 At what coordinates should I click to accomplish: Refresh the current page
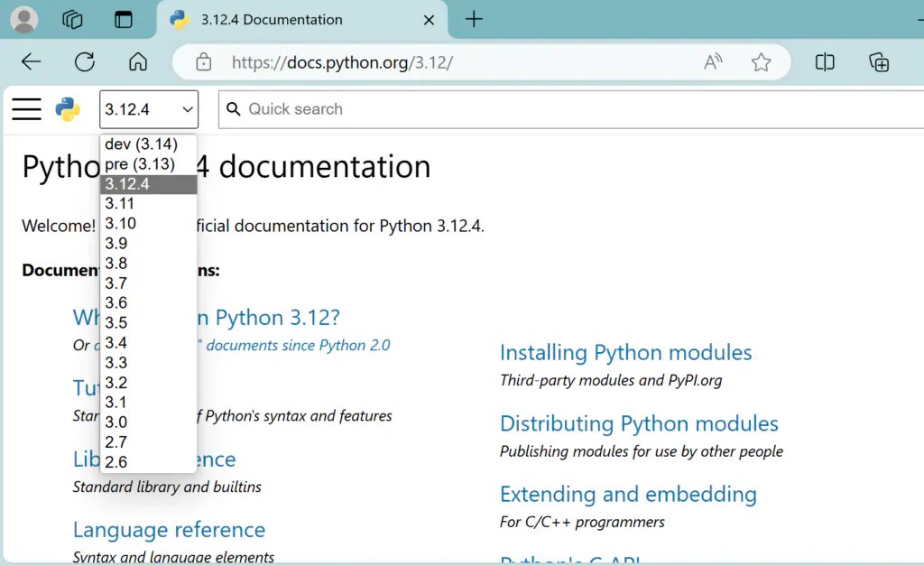85,62
